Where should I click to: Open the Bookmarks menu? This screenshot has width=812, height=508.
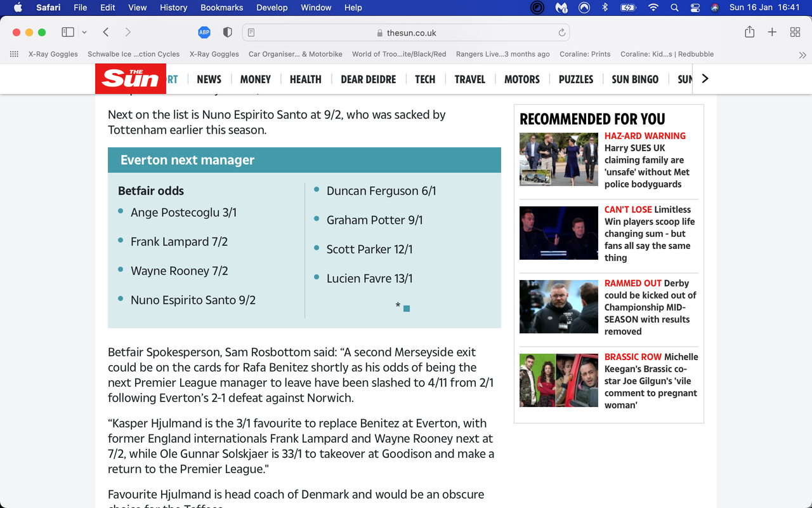tap(222, 8)
